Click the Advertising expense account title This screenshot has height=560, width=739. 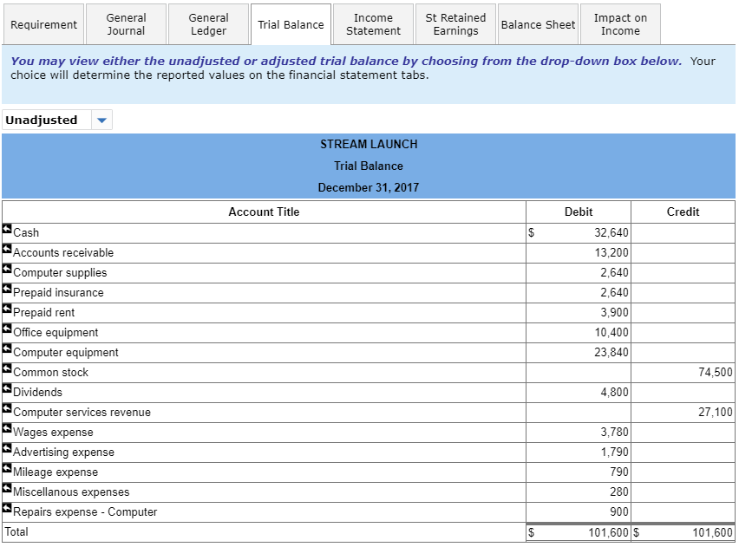click(63, 453)
